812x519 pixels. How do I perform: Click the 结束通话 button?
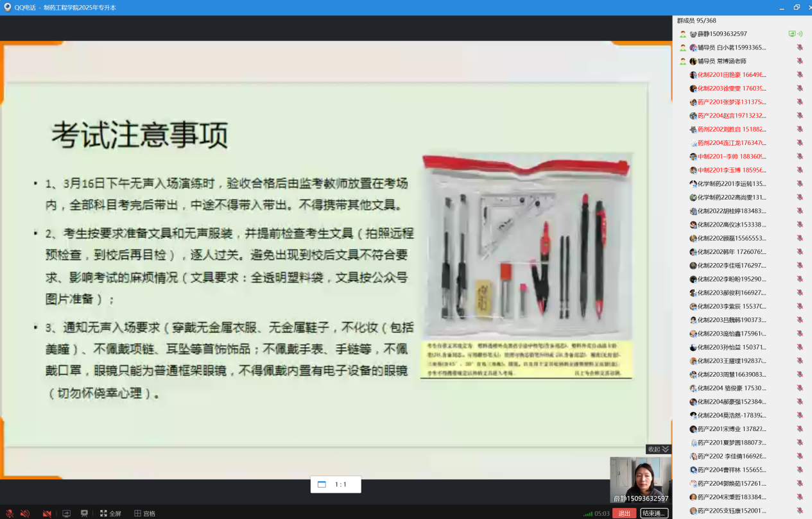[x=654, y=513]
